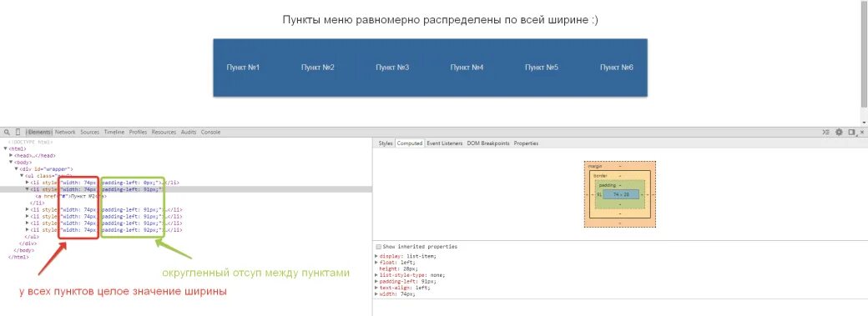Switch to the Styles sidebar tab
Viewport: 868px width, 316px height.
pos(386,143)
